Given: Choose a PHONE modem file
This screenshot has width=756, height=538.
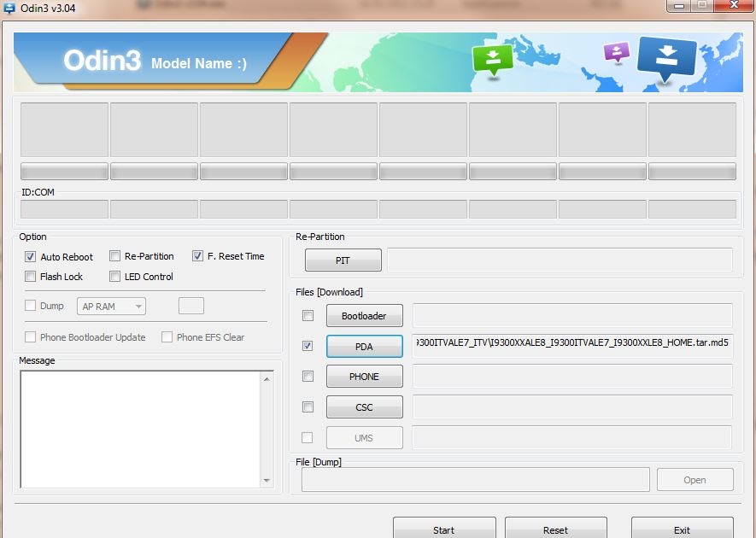Looking at the screenshot, I should click(x=365, y=377).
